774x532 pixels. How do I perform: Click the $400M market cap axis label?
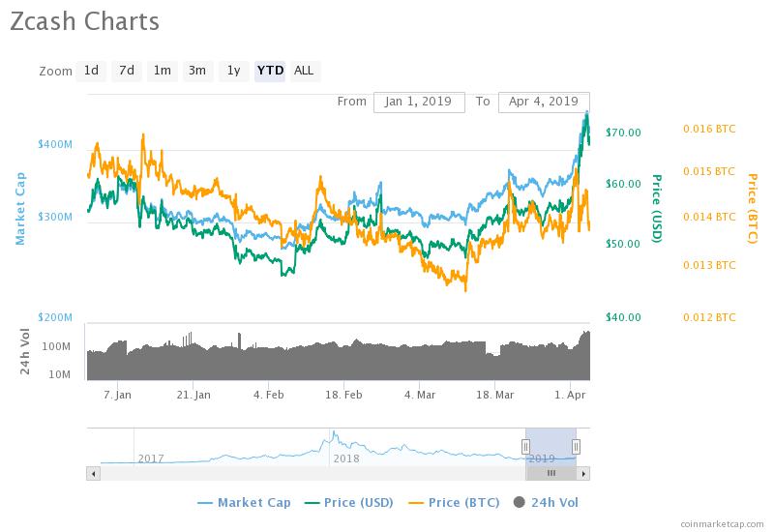coord(55,144)
